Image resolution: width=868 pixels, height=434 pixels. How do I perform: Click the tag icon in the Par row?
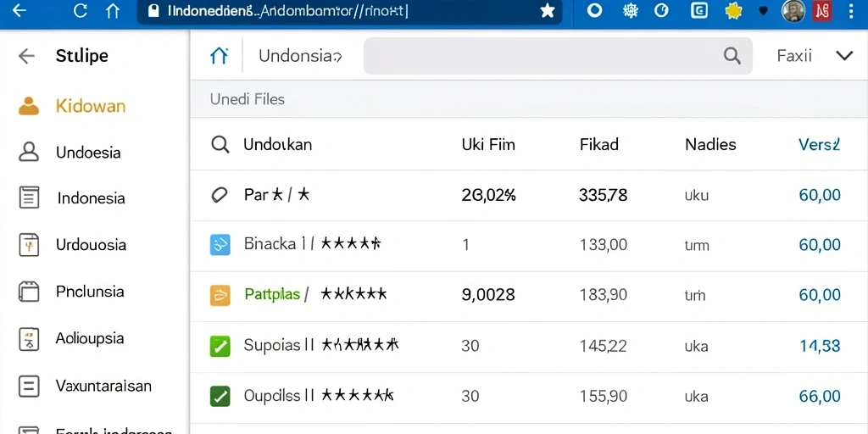point(220,195)
